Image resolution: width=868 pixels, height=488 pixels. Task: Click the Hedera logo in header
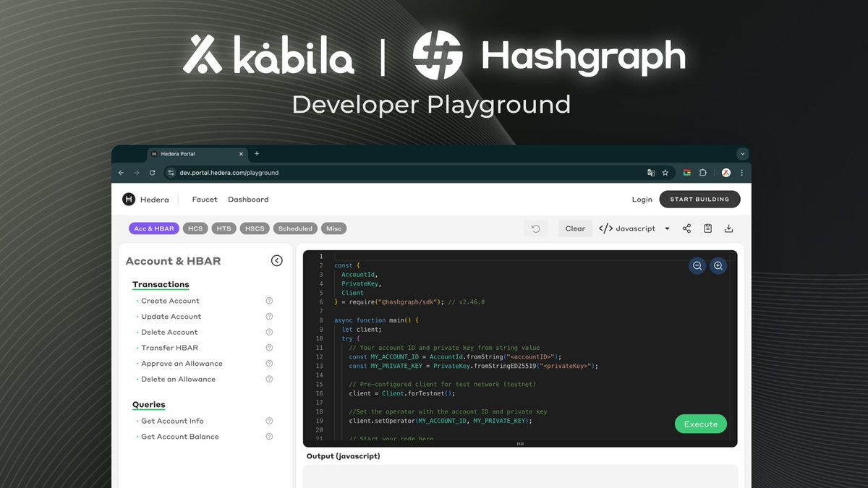145,200
